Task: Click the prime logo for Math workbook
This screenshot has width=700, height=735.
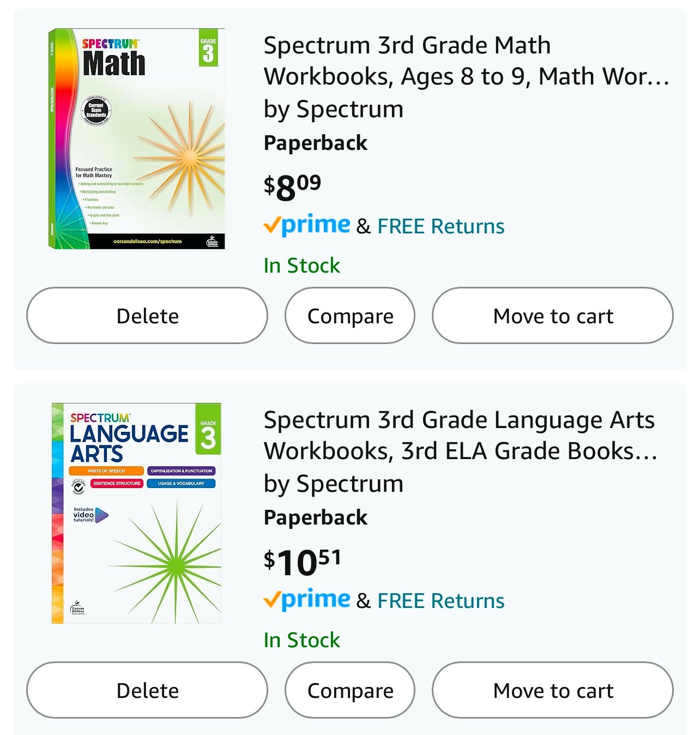Action: click(x=306, y=225)
